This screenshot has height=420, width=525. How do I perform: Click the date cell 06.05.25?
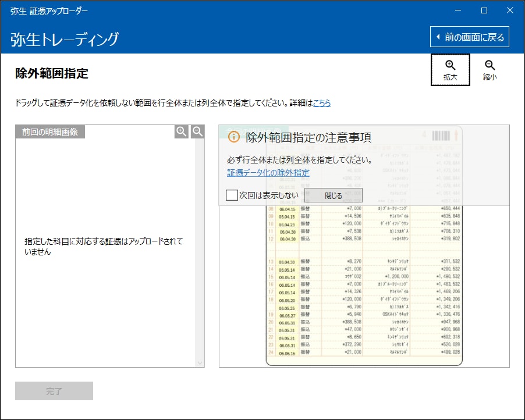coord(287,308)
